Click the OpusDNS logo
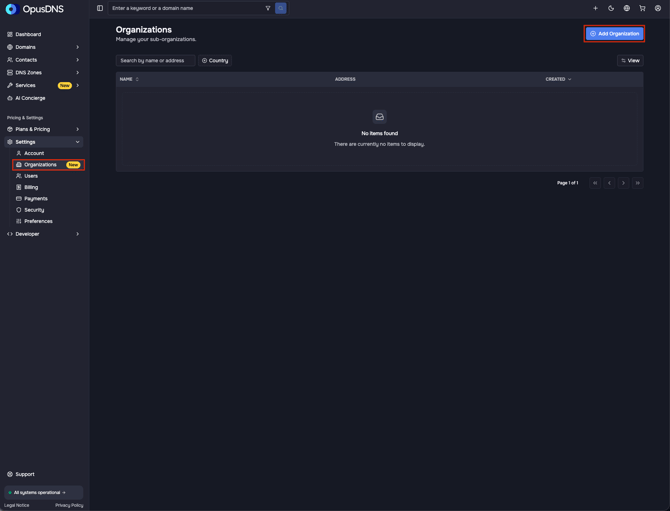This screenshot has width=670, height=511. (35, 9)
